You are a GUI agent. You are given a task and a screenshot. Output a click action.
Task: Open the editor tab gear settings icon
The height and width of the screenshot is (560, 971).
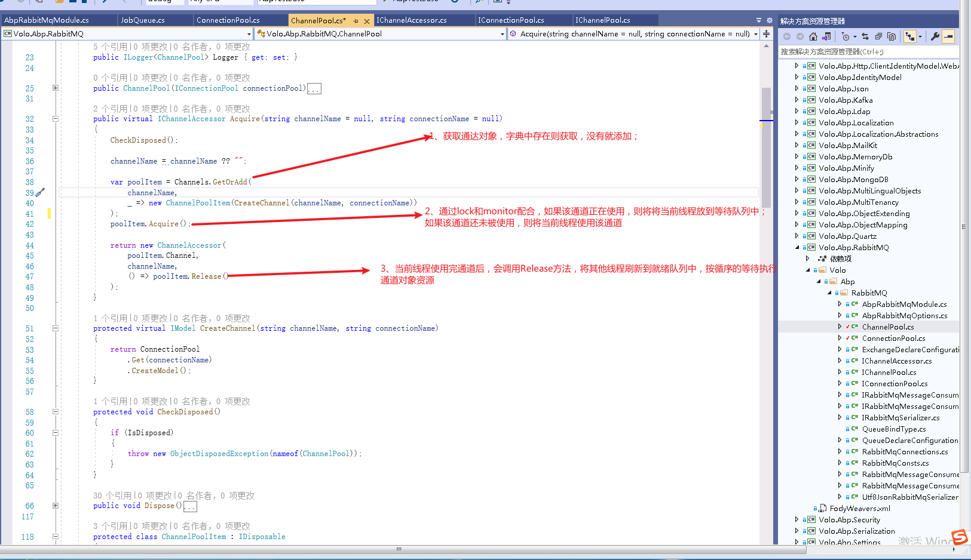pos(770,20)
